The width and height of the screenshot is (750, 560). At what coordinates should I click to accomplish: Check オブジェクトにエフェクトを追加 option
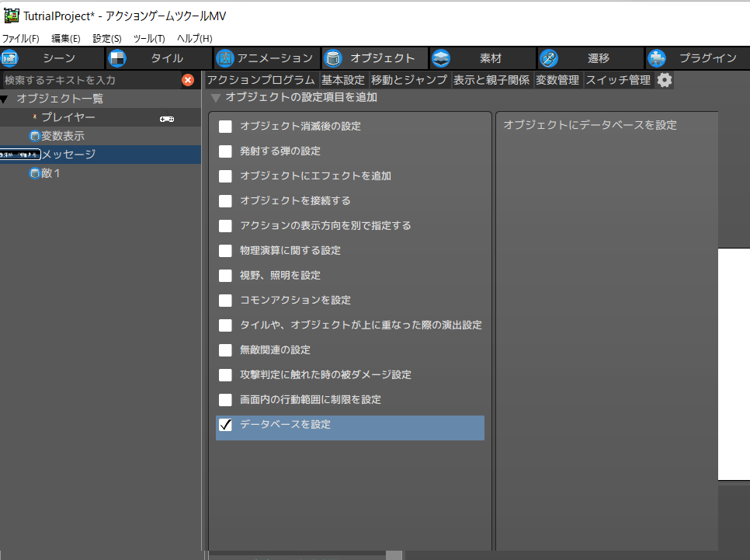tap(225, 176)
